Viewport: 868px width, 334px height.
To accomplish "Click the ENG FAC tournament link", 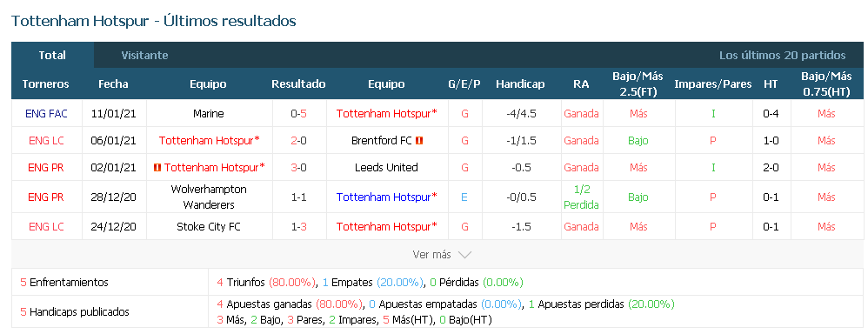I will [46, 114].
